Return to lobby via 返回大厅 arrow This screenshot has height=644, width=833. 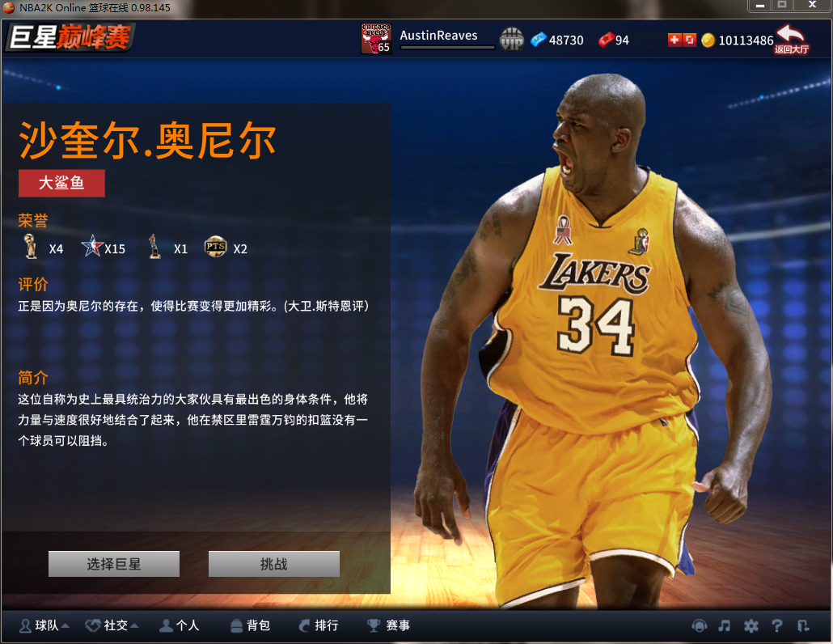(791, 40)
